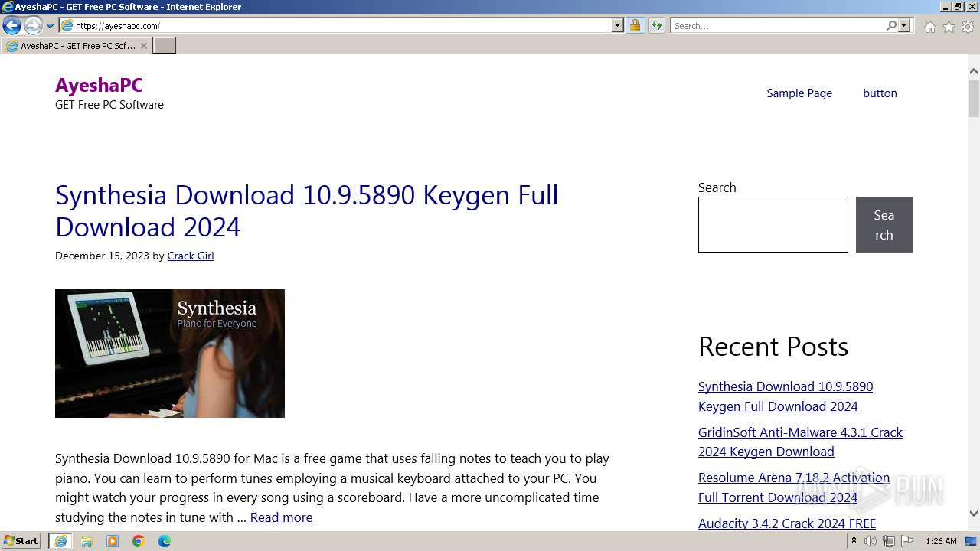Open recent post Resolume Arena 7.18.2
980x551 pixels.
[x=794, y=487]
